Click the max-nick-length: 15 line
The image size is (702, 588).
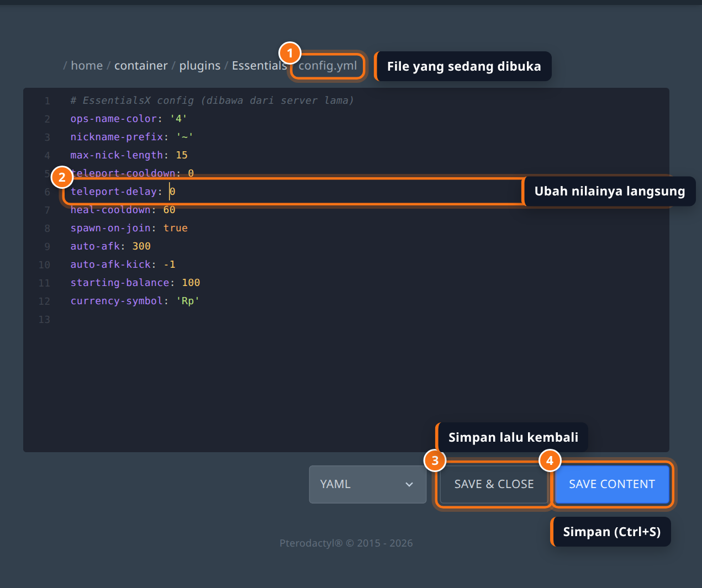point(129,155)
